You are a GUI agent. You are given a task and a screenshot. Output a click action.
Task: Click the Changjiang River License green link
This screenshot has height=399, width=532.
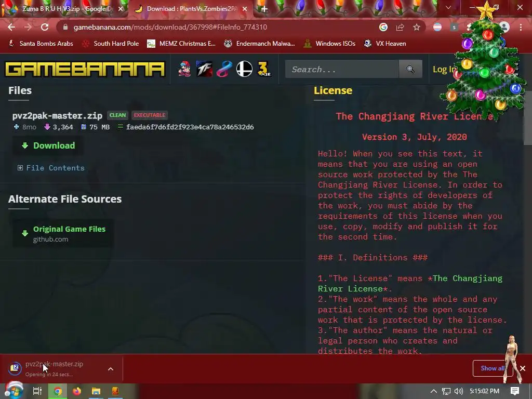click(410, 283)
